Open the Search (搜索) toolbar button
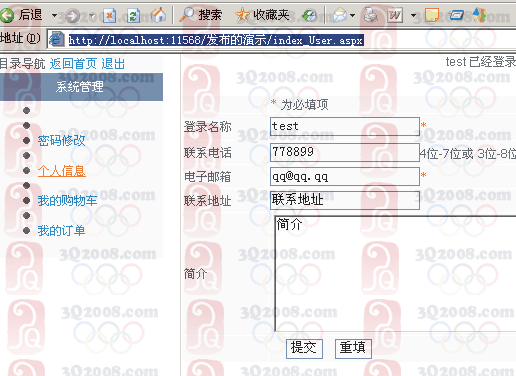The image size is (516, 376). pyautogui.click(x=201, y=15)
